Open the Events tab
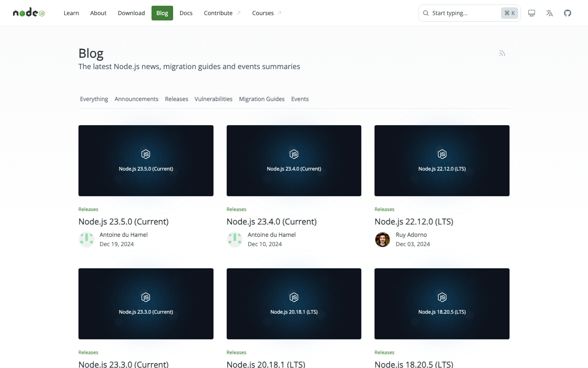This screenshot has height=368, width=588. 300,99
